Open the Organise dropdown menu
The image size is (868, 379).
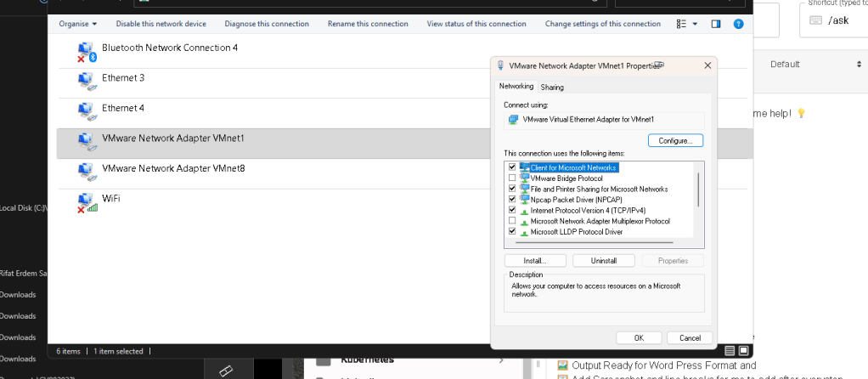point(78,24)
